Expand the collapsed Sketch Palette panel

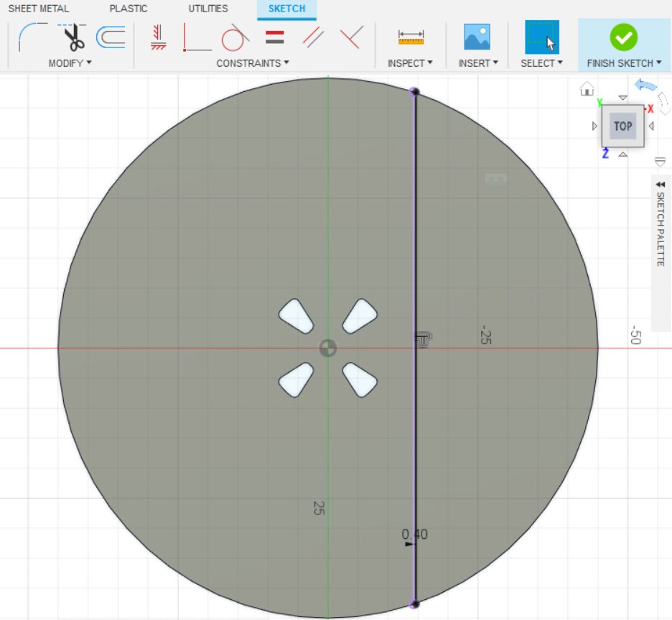661,223
